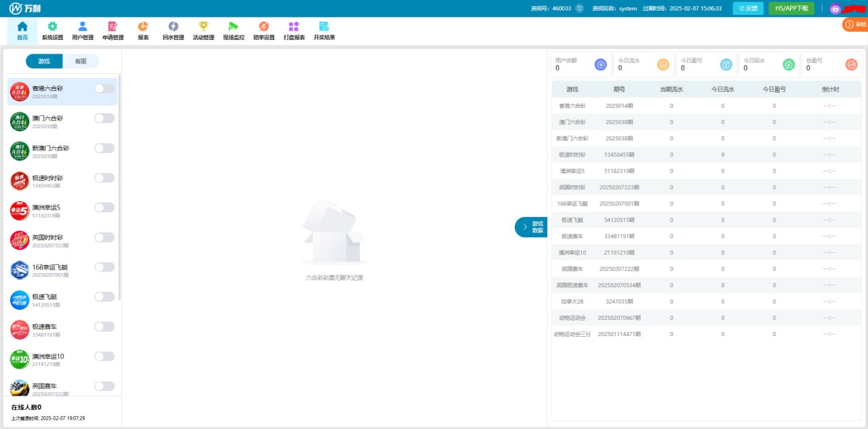Screen dimensions: 868x429
Task: Click the 用户余额 card icon
Action: [600, 64]
